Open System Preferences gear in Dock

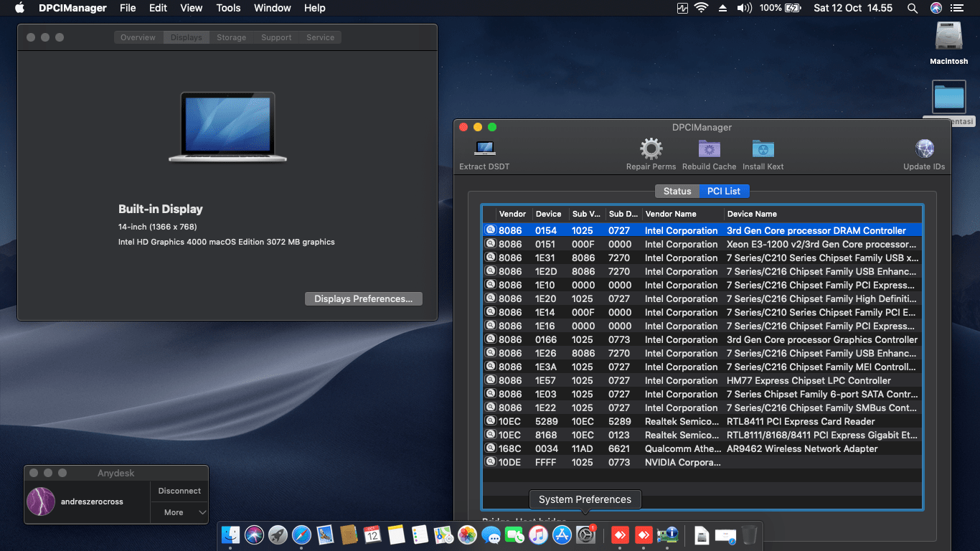585,534
